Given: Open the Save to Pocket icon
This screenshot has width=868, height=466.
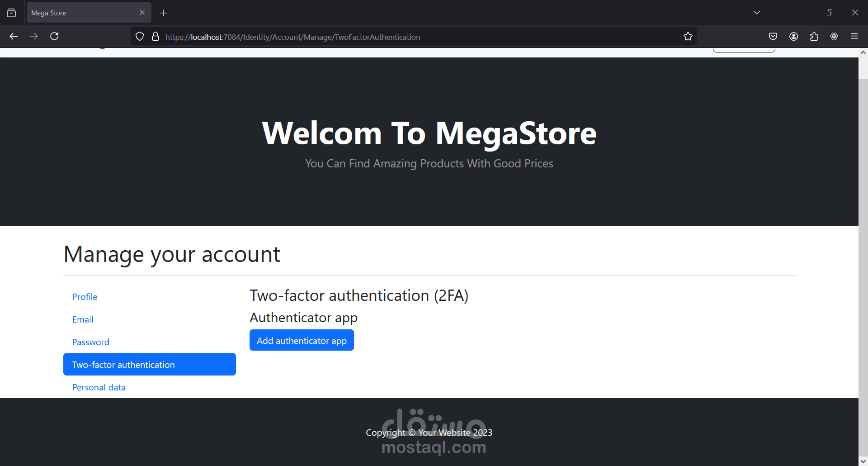Looking at the screenshot, I should 773,37.
